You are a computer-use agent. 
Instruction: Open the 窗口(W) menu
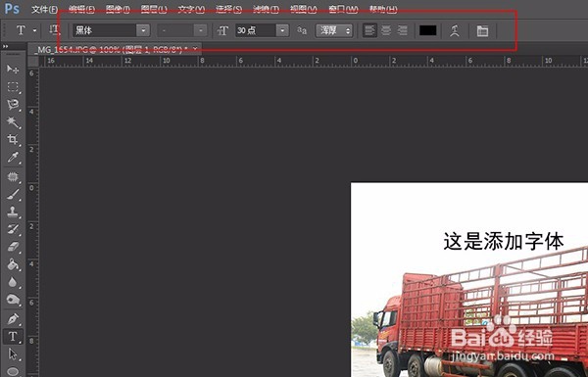pos(343,9)
